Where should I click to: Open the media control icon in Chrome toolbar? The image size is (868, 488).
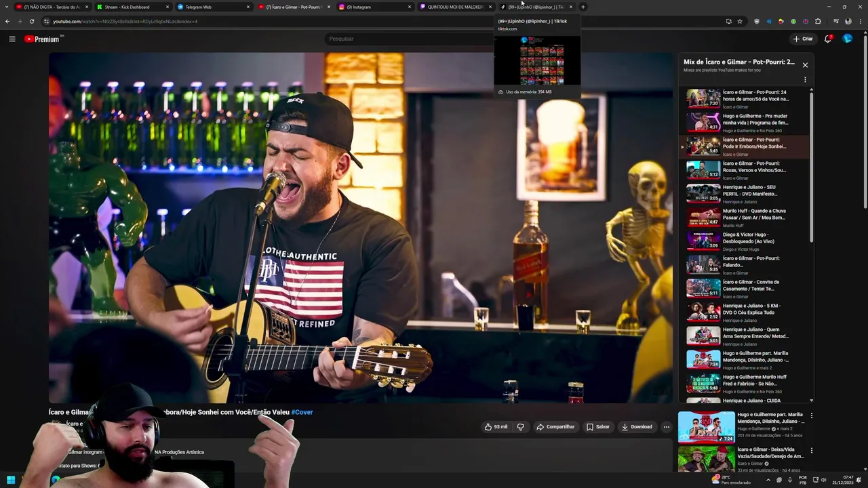835,21
